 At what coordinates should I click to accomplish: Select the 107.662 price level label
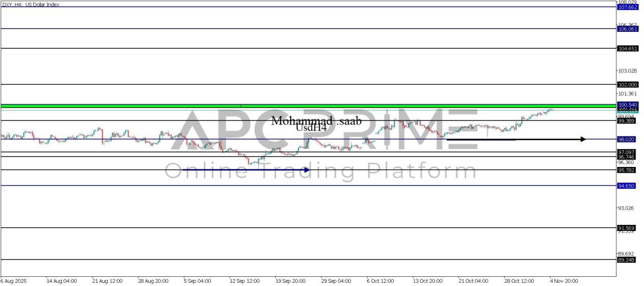coord(627,7)
